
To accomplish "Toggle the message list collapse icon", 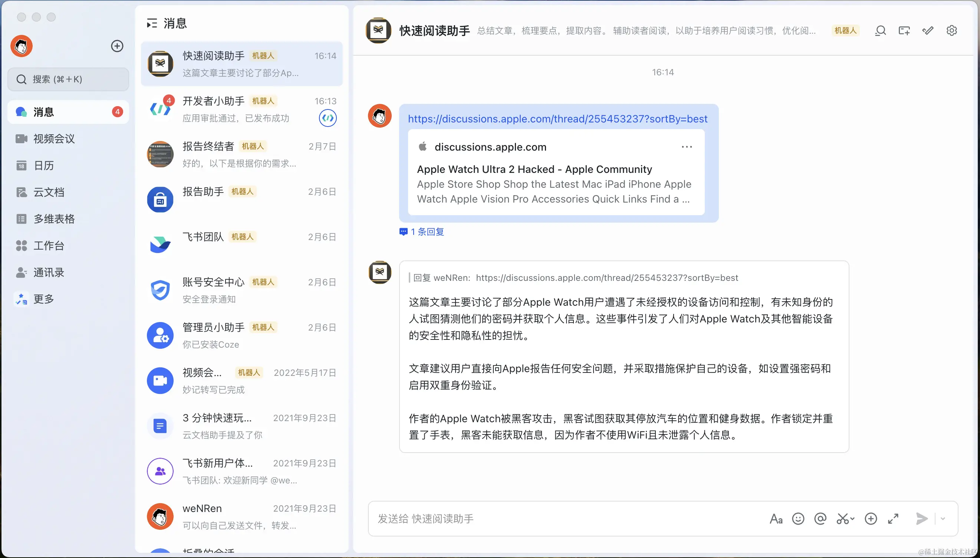I will [x=152, y=23].
